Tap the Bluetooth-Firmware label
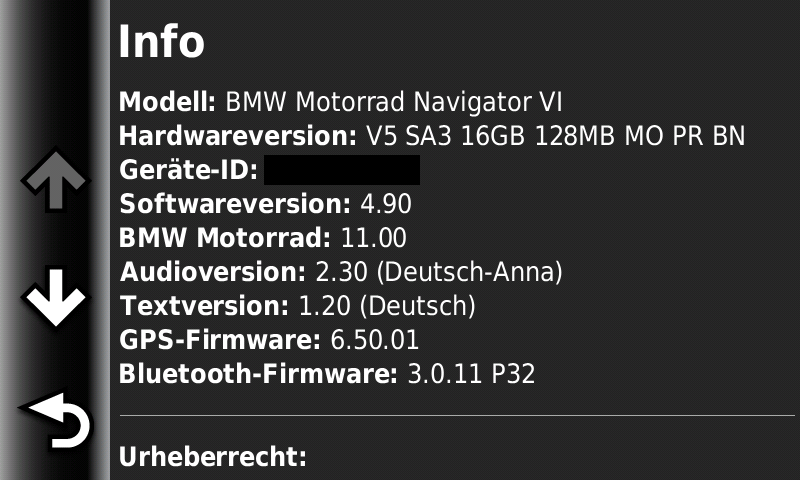 (259, 375)
